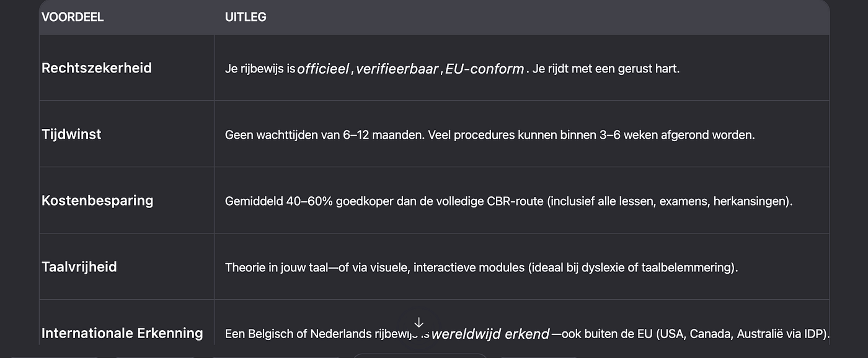Select the Tijdwinst row label

(71, 134)
